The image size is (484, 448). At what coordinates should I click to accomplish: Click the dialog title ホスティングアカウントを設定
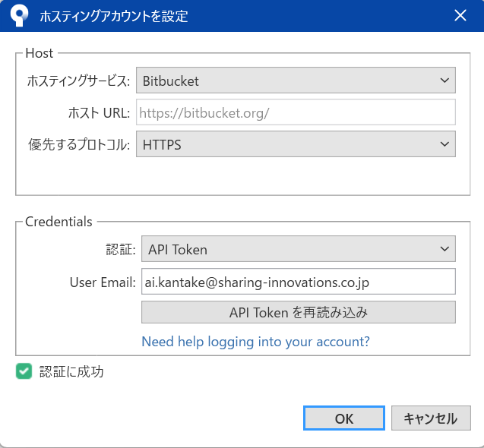tap(114, 16)
